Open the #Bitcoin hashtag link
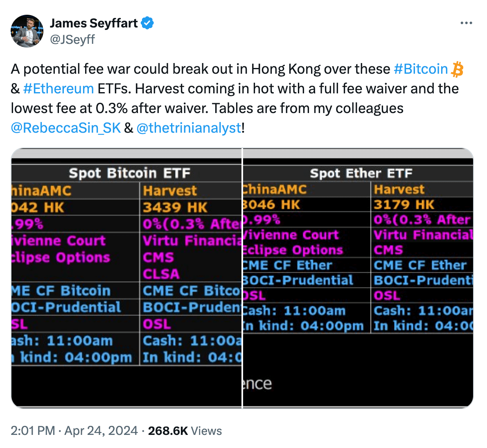Viewport: 487px width, 448px height. point(421,69)
